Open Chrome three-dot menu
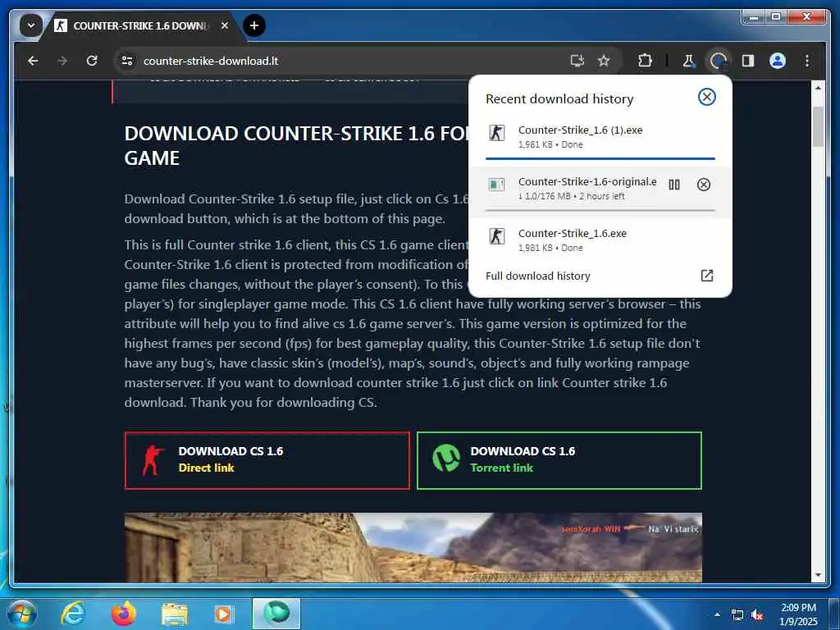The width and height of the screenshot is (840, 630). coord(807,61)
